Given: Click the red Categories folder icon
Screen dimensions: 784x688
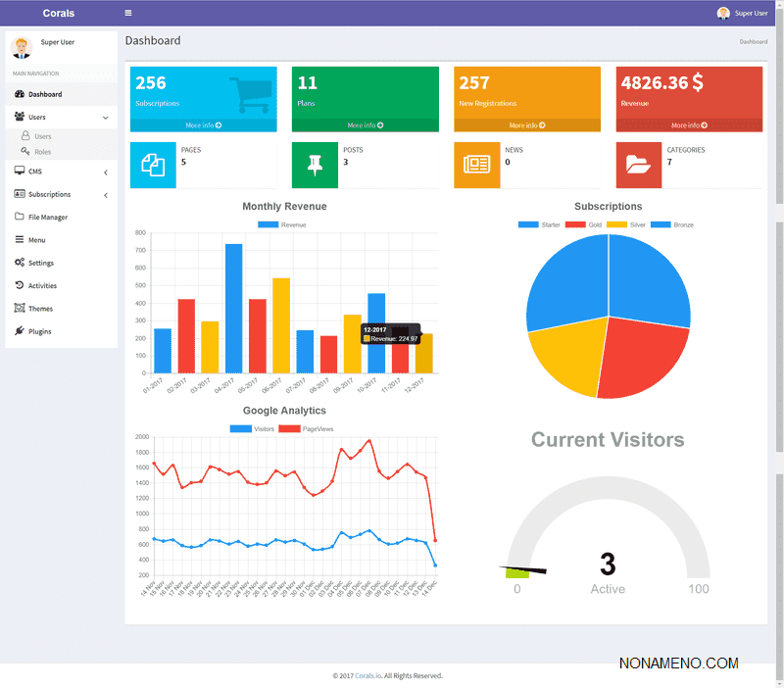Looking at the screenshot, I should [639, 165].
